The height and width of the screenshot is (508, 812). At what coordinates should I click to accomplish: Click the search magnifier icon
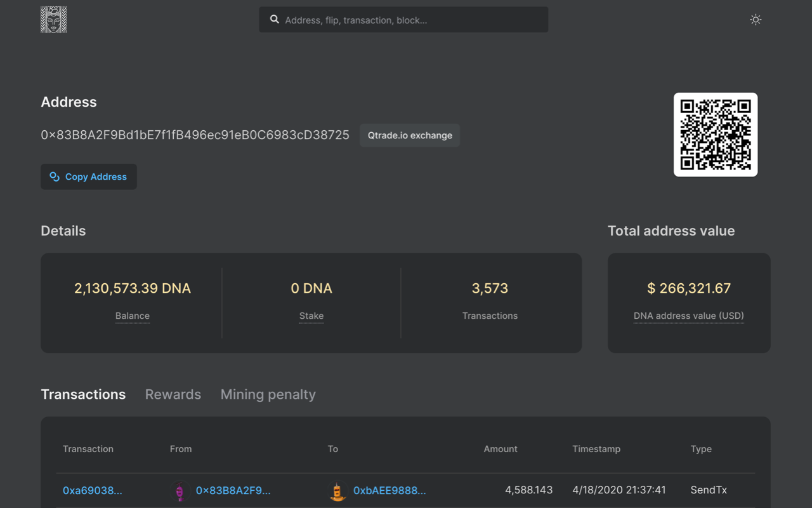coord(275,20)
